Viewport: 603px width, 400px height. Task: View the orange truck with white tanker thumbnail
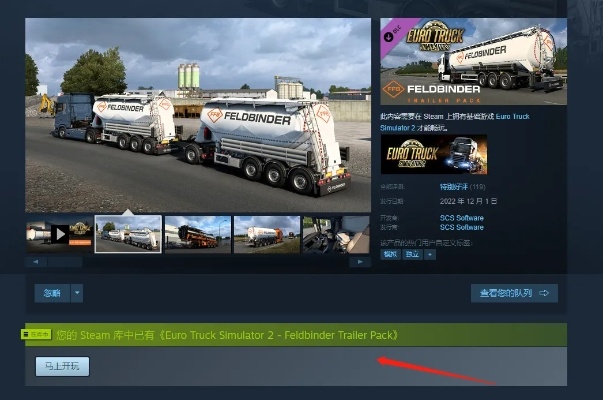point(267,234)
